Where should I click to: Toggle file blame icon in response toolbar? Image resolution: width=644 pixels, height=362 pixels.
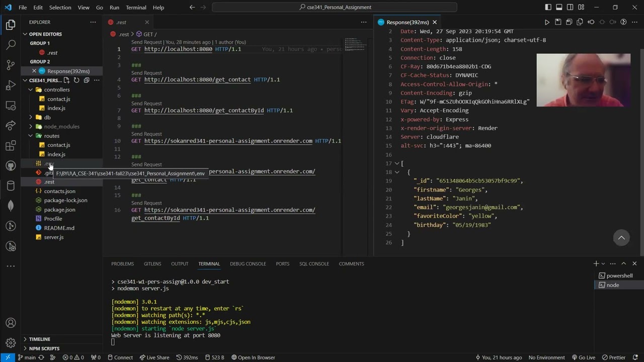[x=623, y=22]
